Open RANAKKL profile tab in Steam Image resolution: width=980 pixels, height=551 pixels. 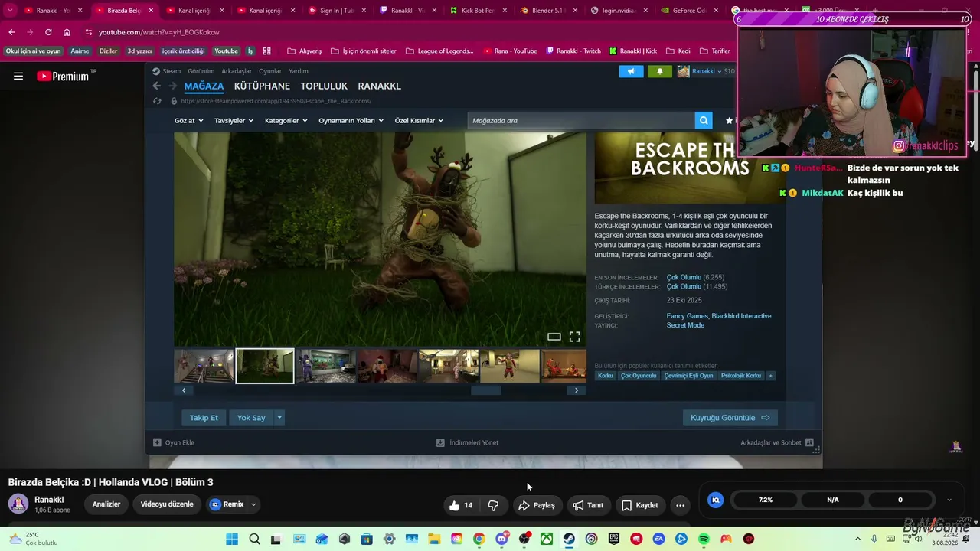(x=379, y=86)
